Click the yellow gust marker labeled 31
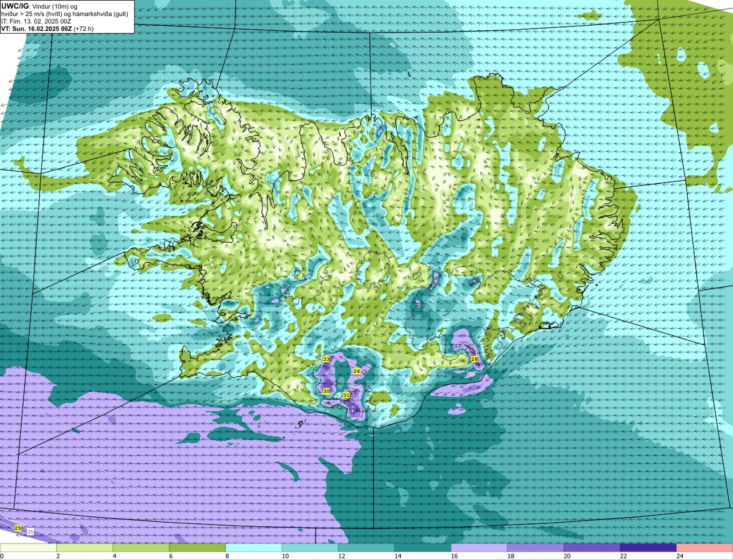 346,395
